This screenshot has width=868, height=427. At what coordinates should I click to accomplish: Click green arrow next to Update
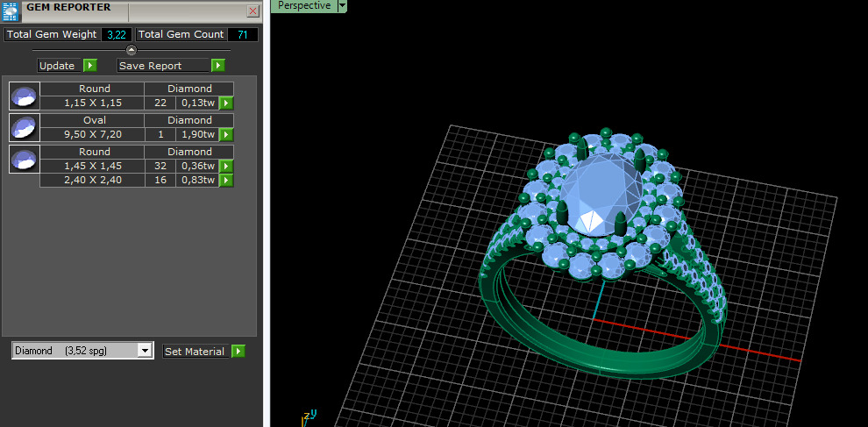coord(90,66)
